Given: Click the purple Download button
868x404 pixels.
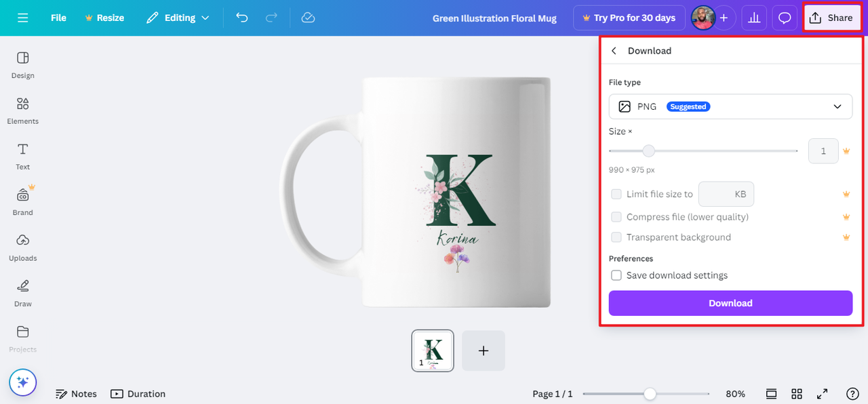Looking at the screenshot, I should coord(730,303).
